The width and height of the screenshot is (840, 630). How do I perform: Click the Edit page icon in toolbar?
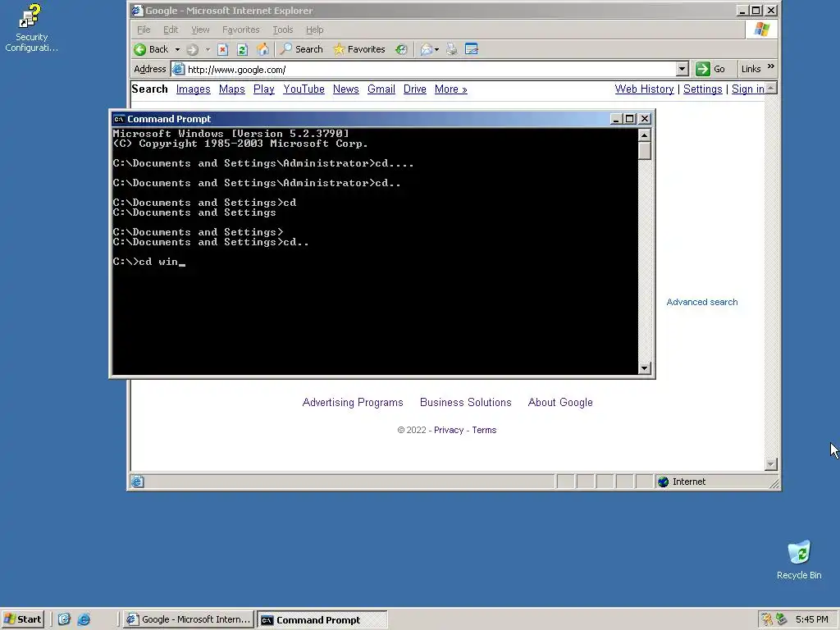(472, 49)
